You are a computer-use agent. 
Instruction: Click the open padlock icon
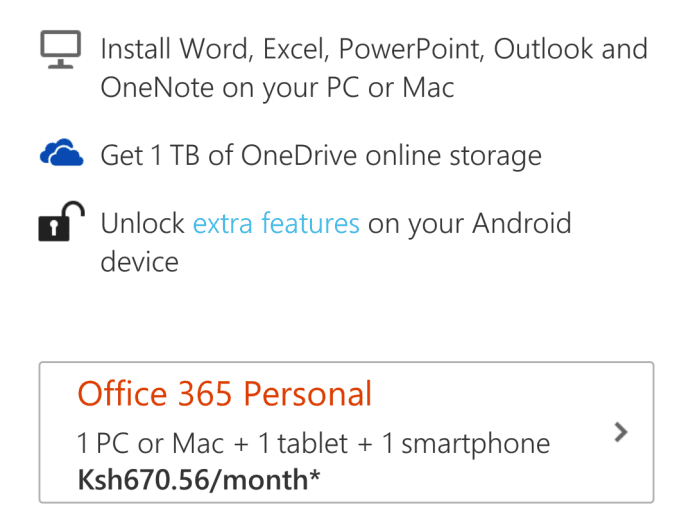(x=61, y=221)
